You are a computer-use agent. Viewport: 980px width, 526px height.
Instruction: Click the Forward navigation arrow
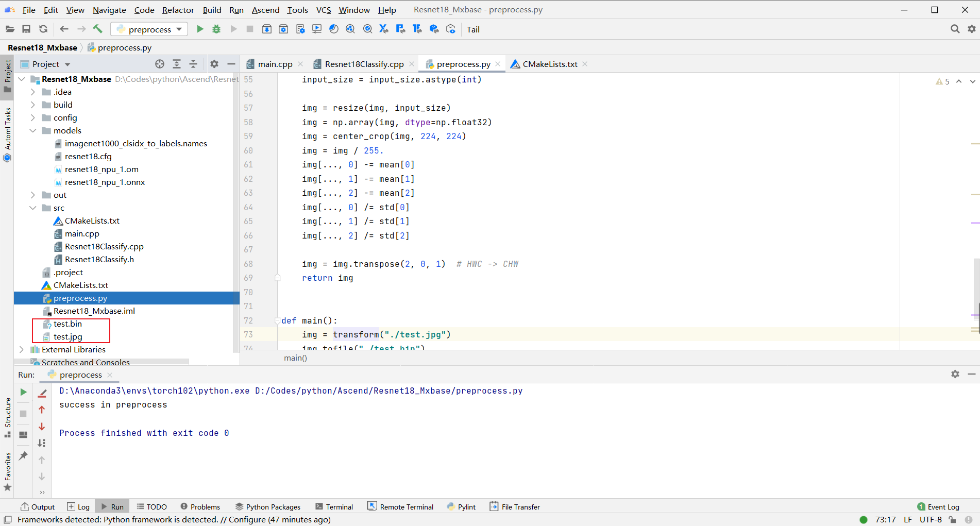[x=81, y=29]
